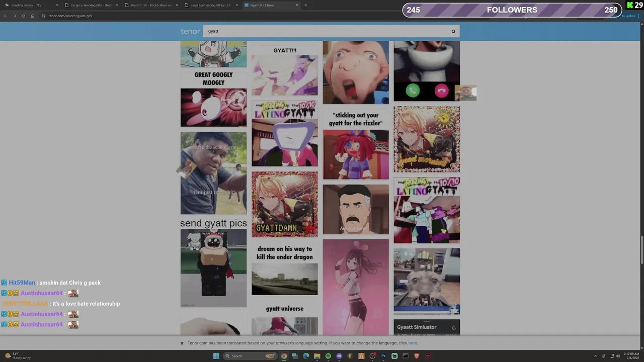Close the Ice Spice Twerking GIFs tab

[117, 5]
